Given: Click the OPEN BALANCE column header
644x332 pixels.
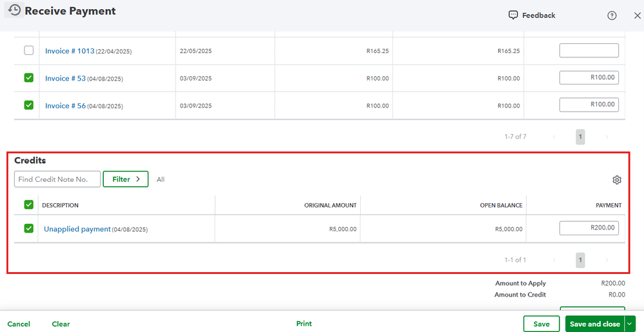Looking at the screenshot, I should coord(501,205).
